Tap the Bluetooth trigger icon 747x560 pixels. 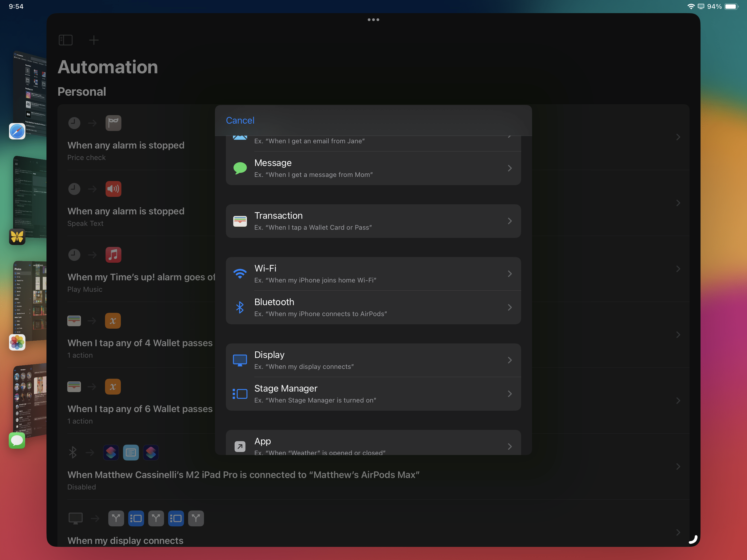click(x=240, y=307)
